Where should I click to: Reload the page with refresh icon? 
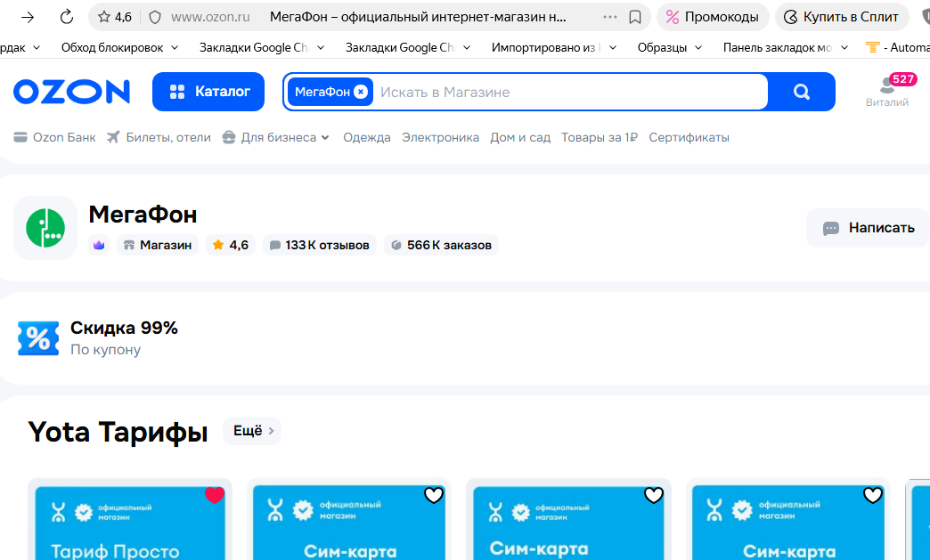[67, 17]
